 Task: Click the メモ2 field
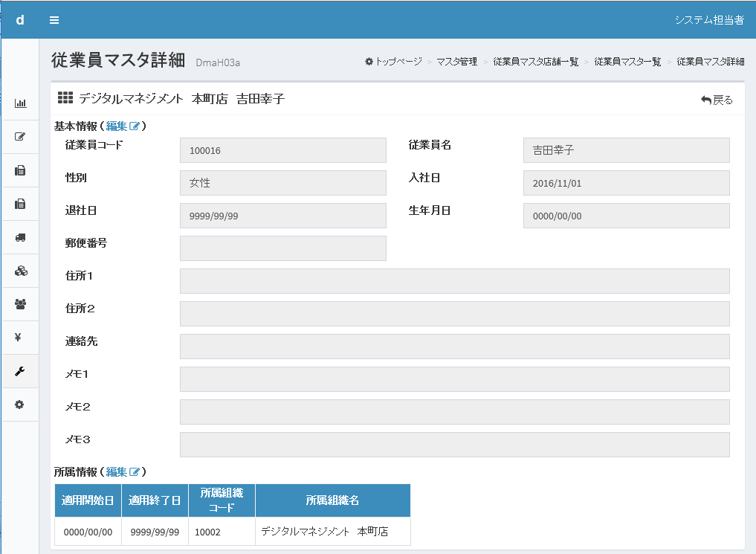click(x=455, y=412)
